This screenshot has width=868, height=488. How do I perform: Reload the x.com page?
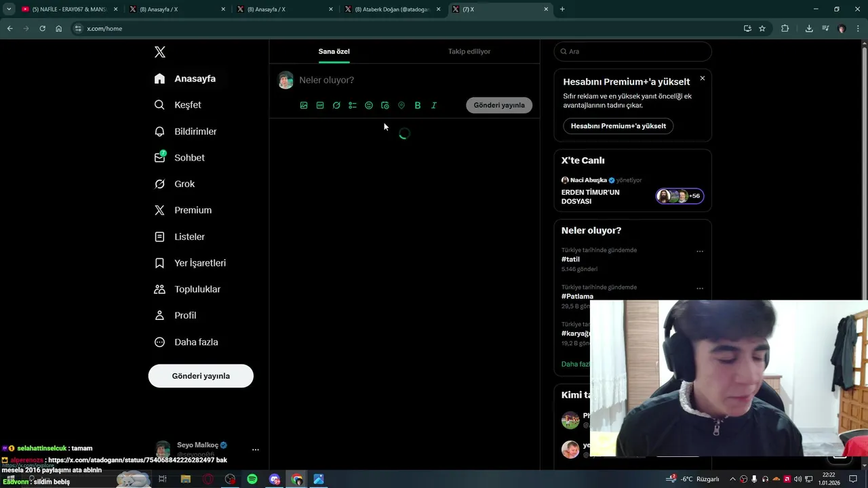42,28
